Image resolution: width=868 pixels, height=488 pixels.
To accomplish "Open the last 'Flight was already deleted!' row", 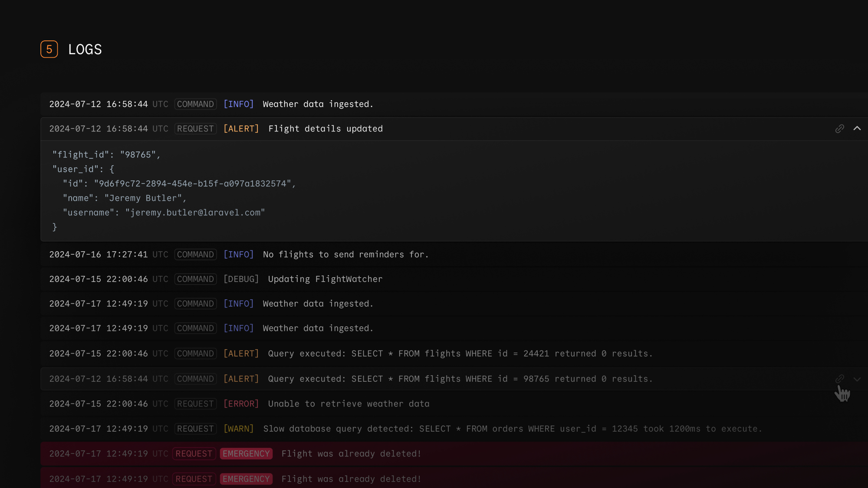I will pos(351,479).
